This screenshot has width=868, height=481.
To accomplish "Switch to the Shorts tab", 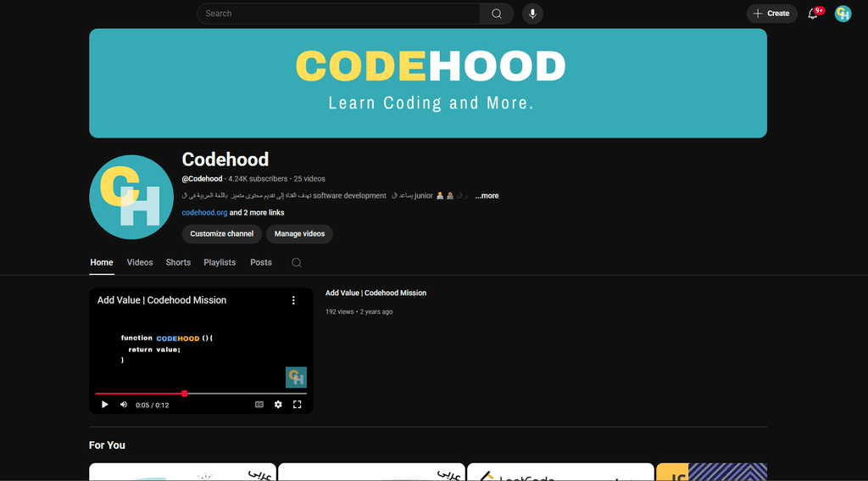I will pos(178,263).
